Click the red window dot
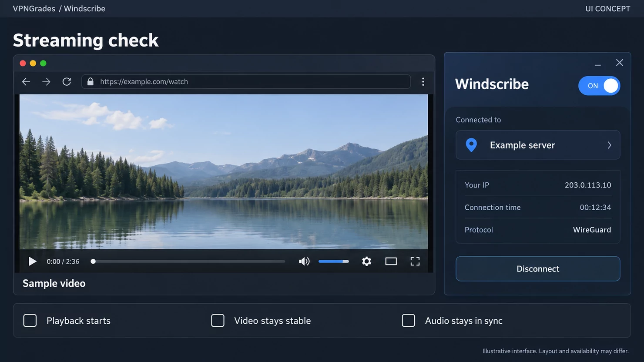Viewport: 644px width, 362px height. click(x=23, y=63)
